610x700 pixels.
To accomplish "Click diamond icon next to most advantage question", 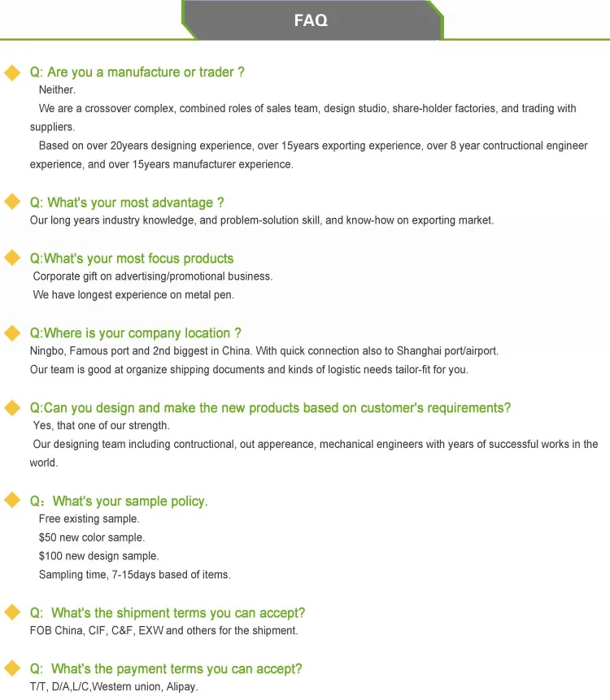I will pyautogui.click(x=12, y=202).
